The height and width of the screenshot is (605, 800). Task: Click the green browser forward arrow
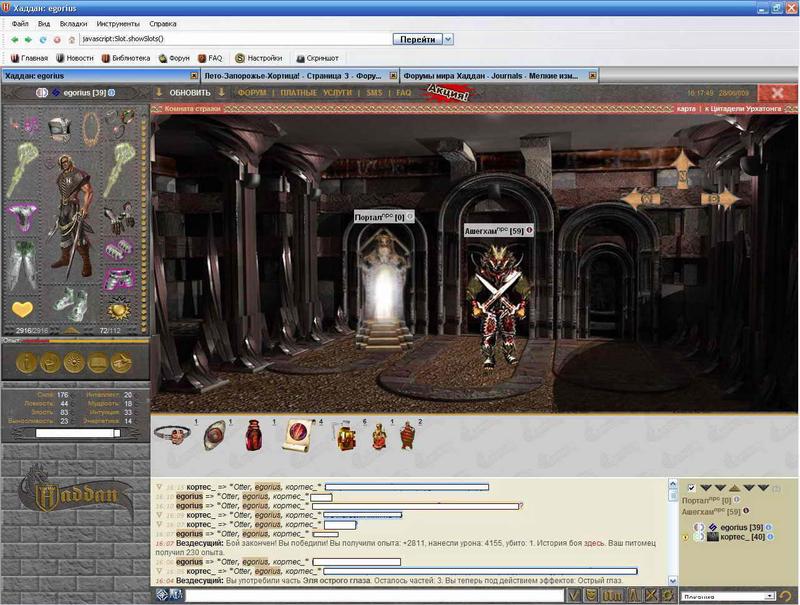click(29, 39)
